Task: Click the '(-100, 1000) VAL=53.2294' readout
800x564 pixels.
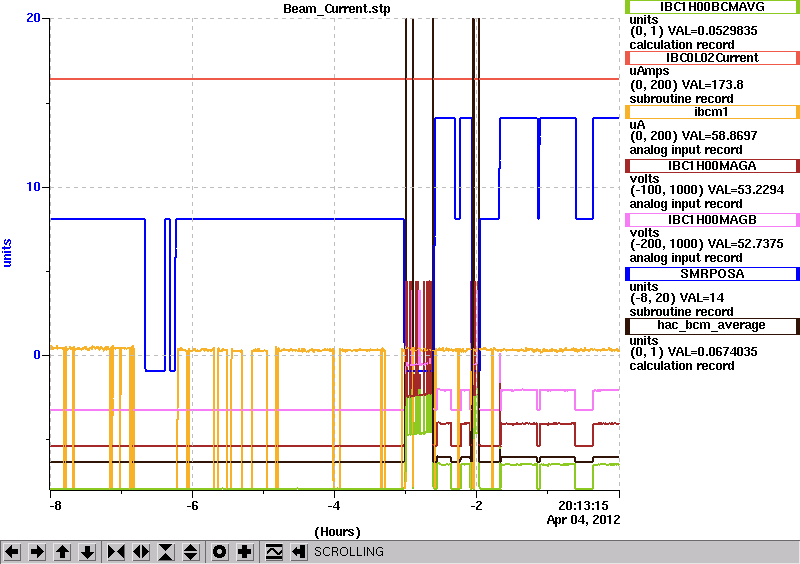Action: 706,190
